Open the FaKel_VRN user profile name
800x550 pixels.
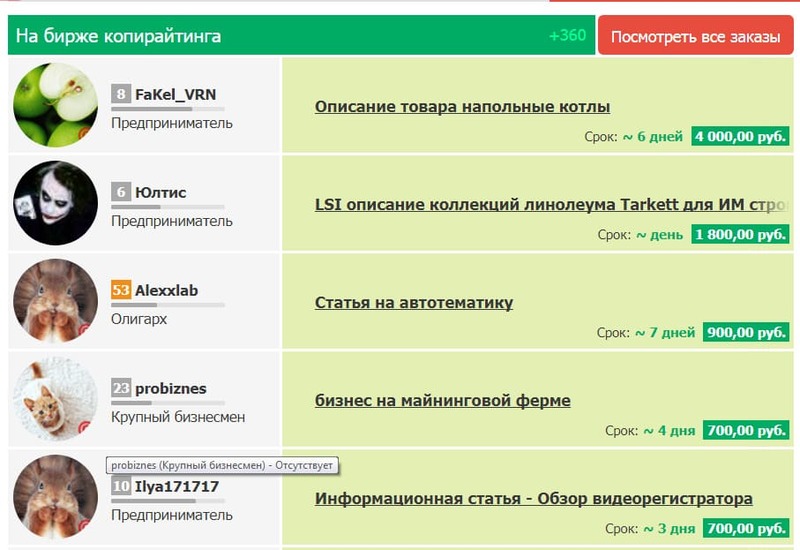click(x=175, y=95)
